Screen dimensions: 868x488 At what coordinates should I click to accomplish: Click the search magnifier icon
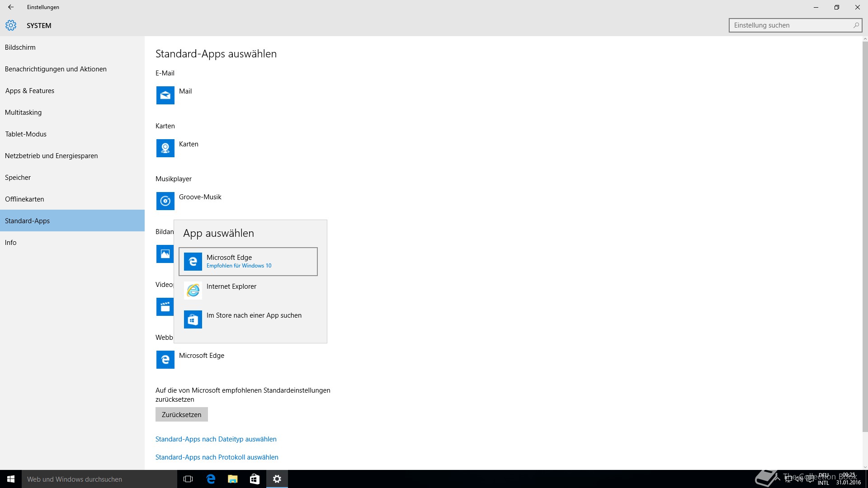coord(856,25)
